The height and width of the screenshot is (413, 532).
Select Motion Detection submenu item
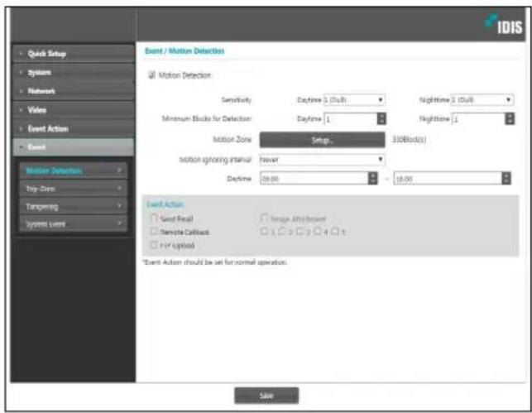74,170
